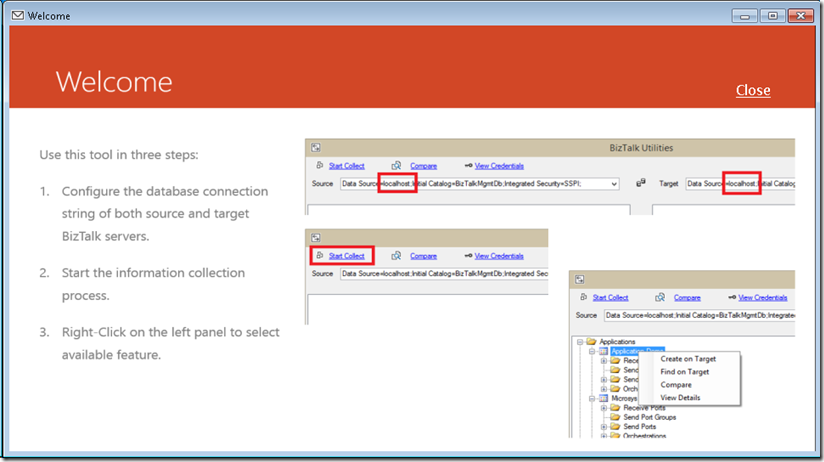Click Compare icon in toolbar above the Applications tree

660,297
